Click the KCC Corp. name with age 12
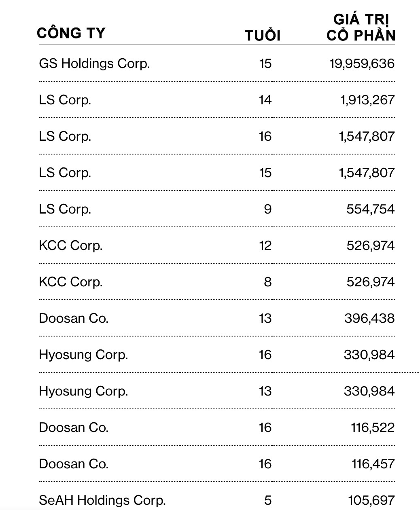Image resolution: width=420 pixels, height=510 pixels. (71, 245)
